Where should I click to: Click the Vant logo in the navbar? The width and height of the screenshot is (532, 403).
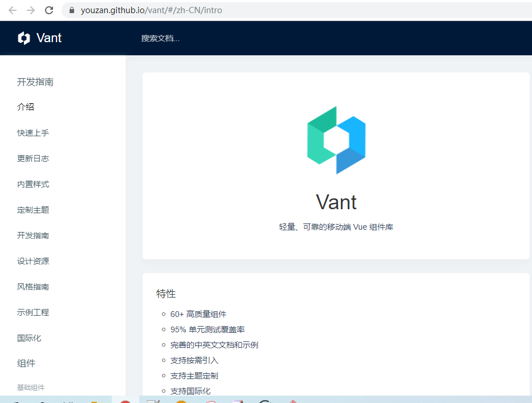(x=39, y=38)
